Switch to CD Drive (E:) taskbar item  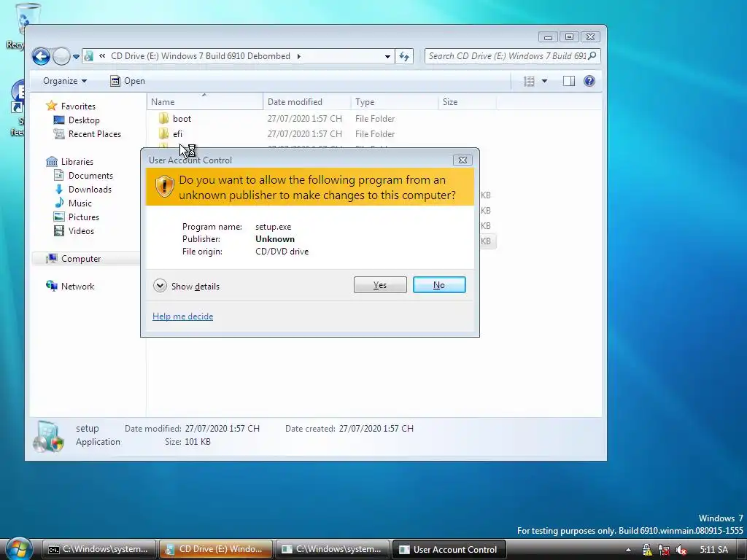(x=216, y=549)
